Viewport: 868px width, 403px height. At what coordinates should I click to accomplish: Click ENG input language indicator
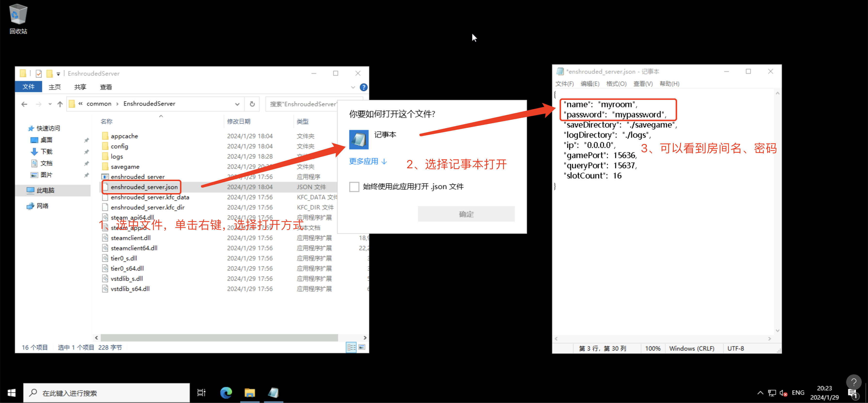click(x=798, y=393)
